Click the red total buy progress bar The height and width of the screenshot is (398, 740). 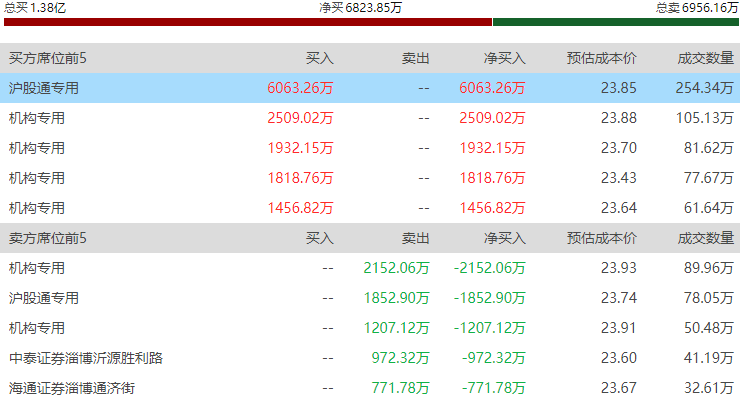point(248,22)
